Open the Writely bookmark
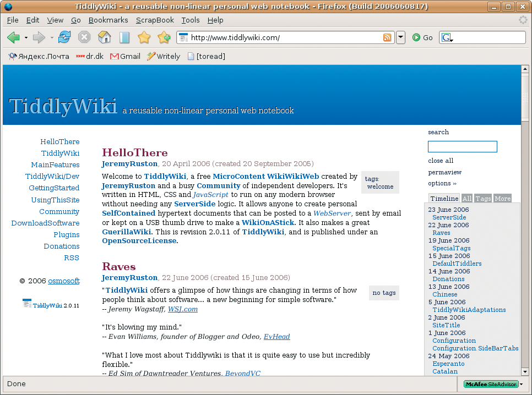 pos(163,56)
